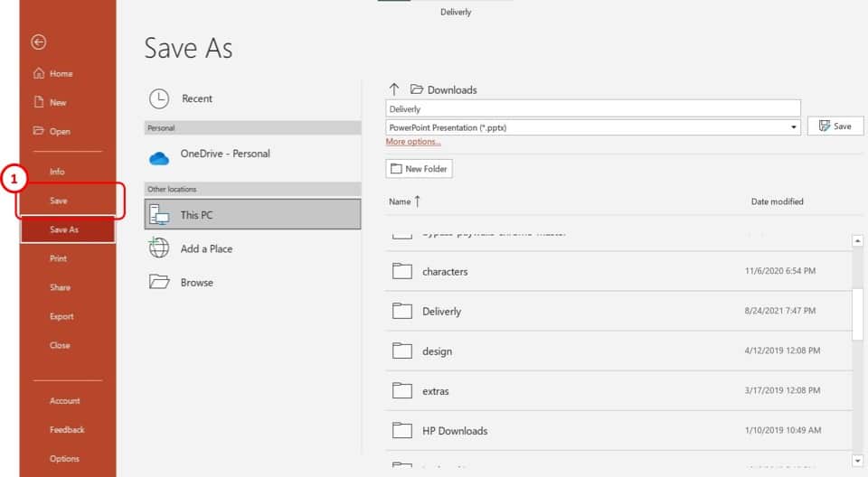Click the This PC computer icon
Image resolution: width=868 pixels, height=477 pixels.
pos(159,215)
